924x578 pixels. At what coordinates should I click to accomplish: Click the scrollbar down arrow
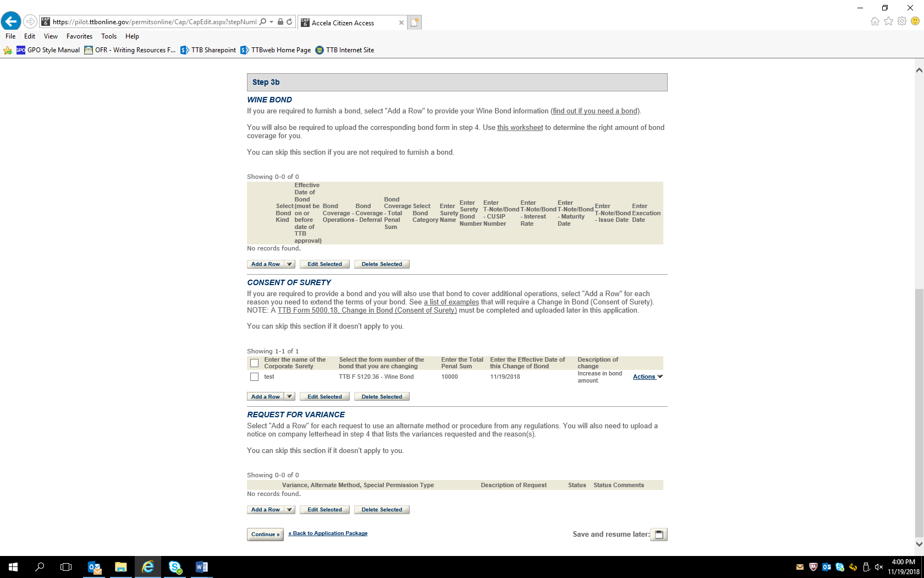click(919, 544)
